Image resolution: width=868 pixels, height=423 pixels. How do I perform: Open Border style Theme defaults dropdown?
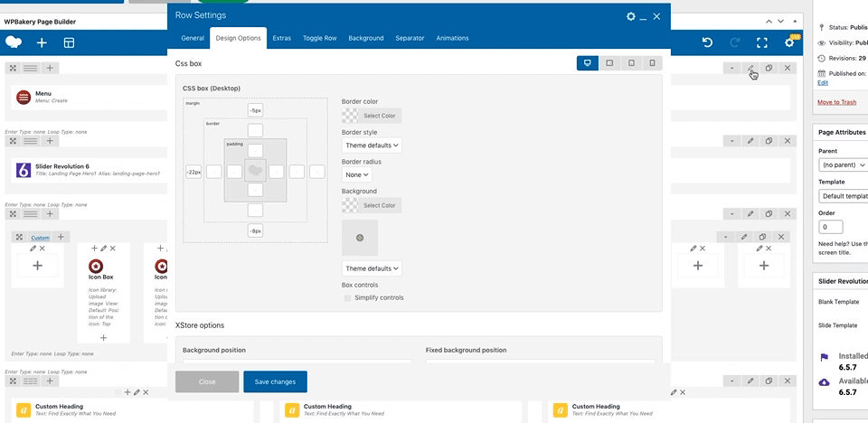(372, 146)
